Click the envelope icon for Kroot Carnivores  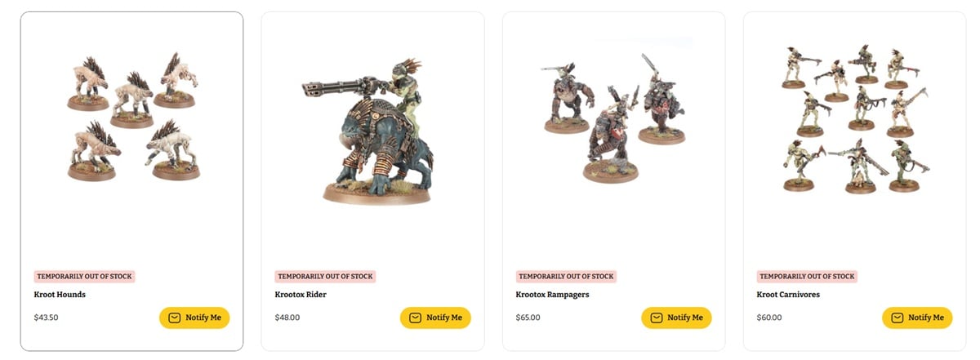pyautogui.click(x=897, y=318)
